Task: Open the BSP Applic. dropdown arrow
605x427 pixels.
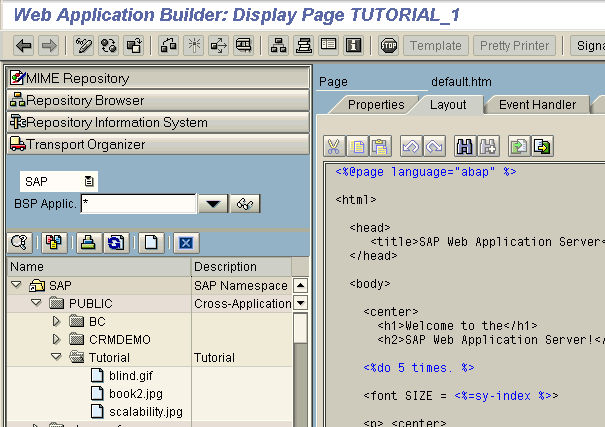Action: [213, 204]
